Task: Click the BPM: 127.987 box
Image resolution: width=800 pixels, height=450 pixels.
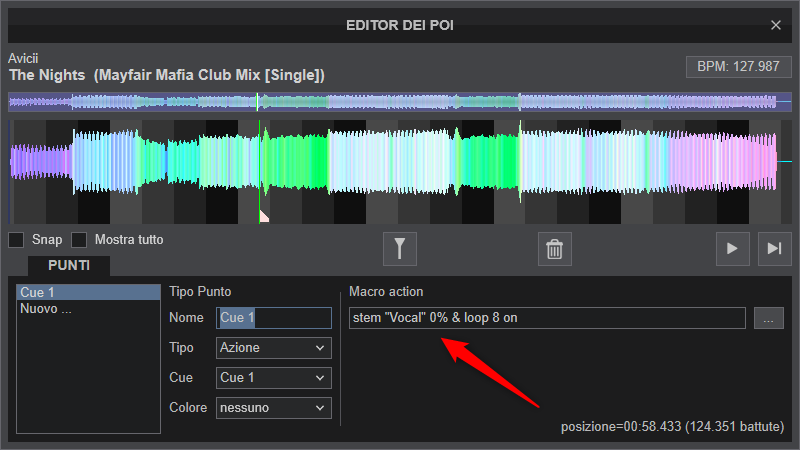Action: click(738, 67)
